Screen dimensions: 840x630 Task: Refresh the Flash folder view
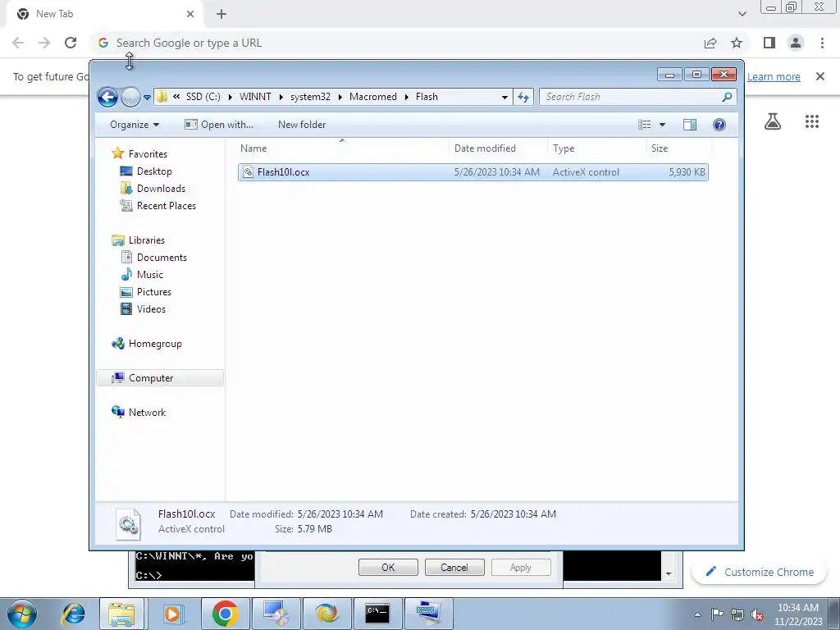[x=523, y=97]
